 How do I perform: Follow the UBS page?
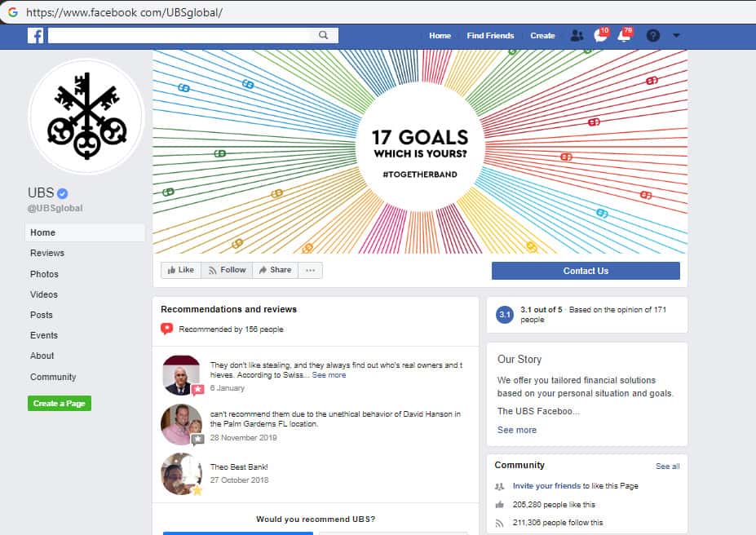[227, 270]
